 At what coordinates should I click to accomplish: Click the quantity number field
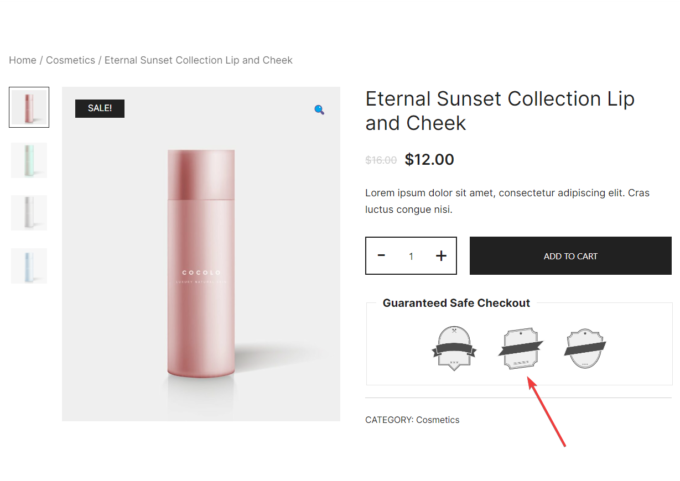(411, 256)
